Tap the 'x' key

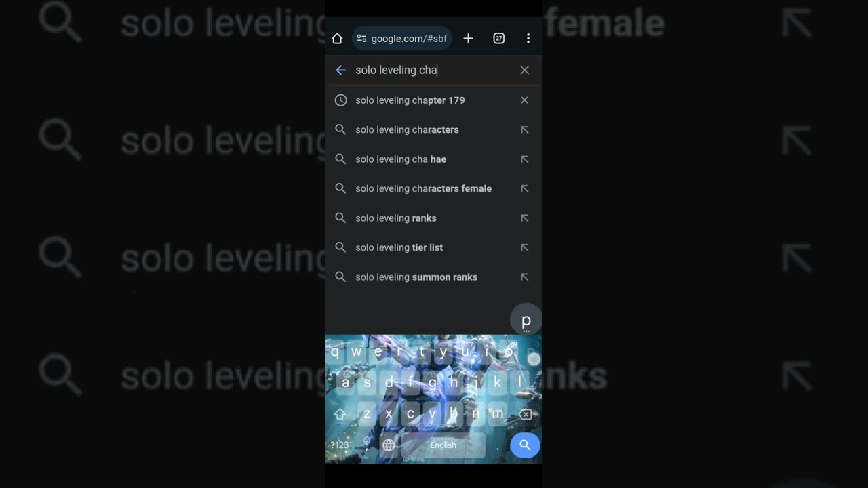pyautogui.click(x=389, y=414)
